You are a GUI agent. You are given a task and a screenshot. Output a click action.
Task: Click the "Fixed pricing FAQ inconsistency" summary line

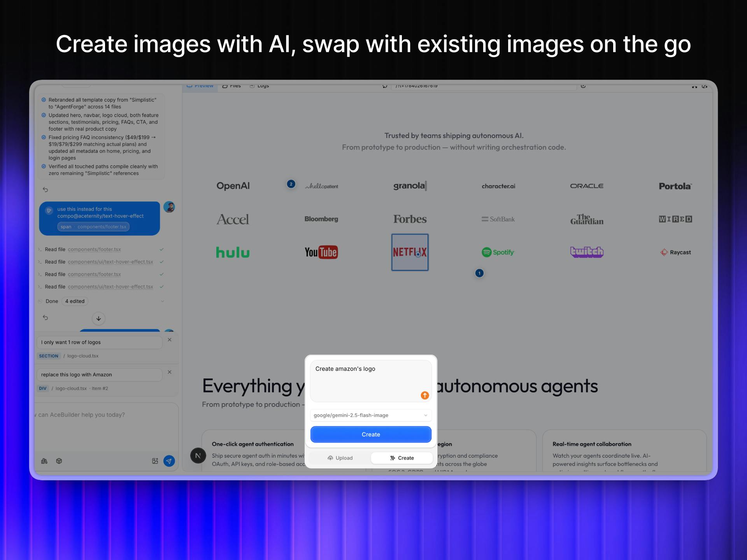(102, 147)
